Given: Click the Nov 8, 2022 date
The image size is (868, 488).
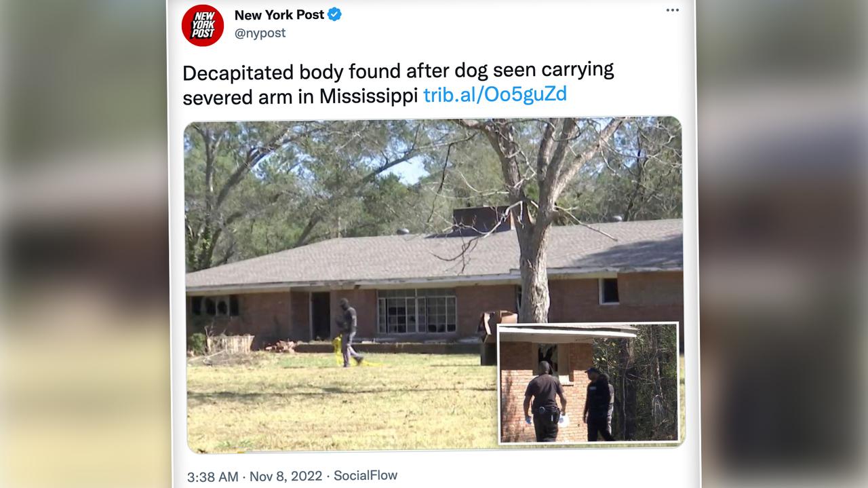Looking at the screenshot, I should 285,476.
